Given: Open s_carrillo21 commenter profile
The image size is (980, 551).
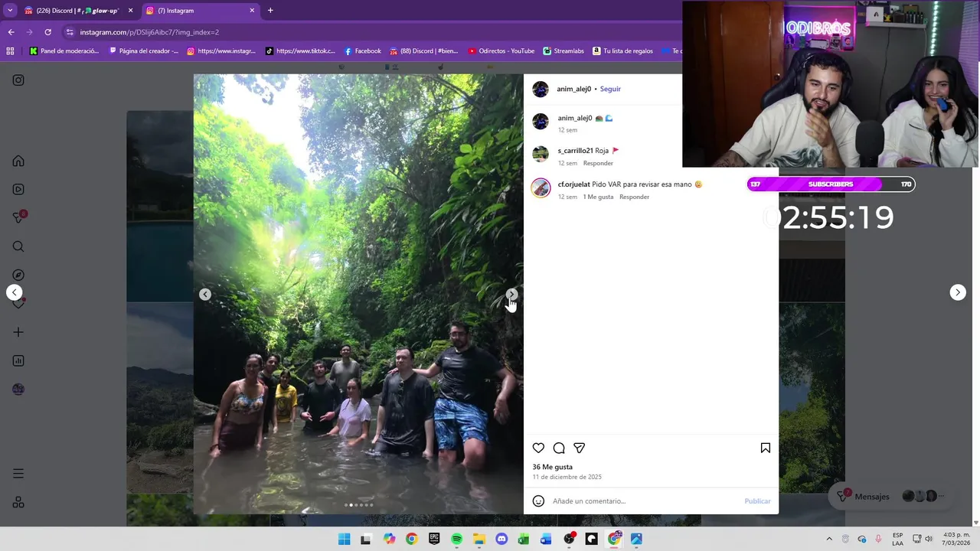Looking at the screenshot, I should [575, 151].
